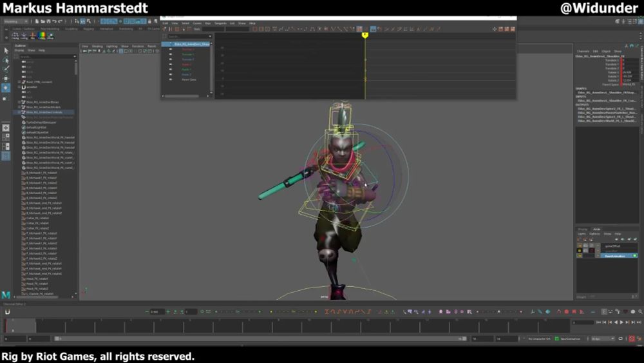This screenshot has height=363, width=644.
Task: Expand the Ekko_RG_AnimDev:Controls node in Outliner
Action: (19, 112)
